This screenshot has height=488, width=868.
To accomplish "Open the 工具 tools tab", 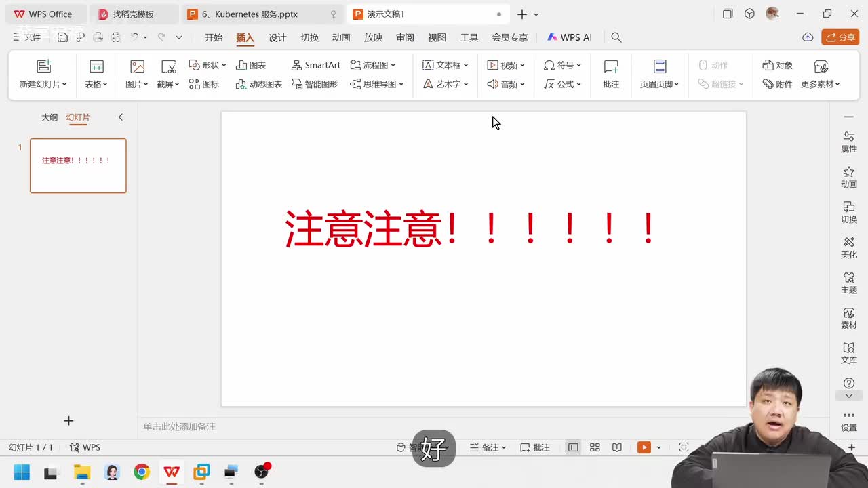I will [469, 37].
